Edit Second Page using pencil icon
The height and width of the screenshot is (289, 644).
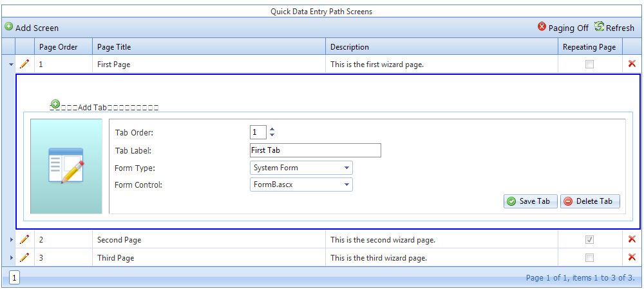click(24, 239)
